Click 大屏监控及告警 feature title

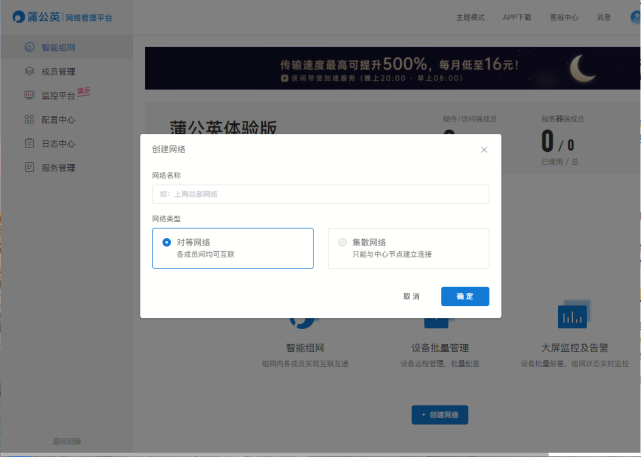coord(574,348)
